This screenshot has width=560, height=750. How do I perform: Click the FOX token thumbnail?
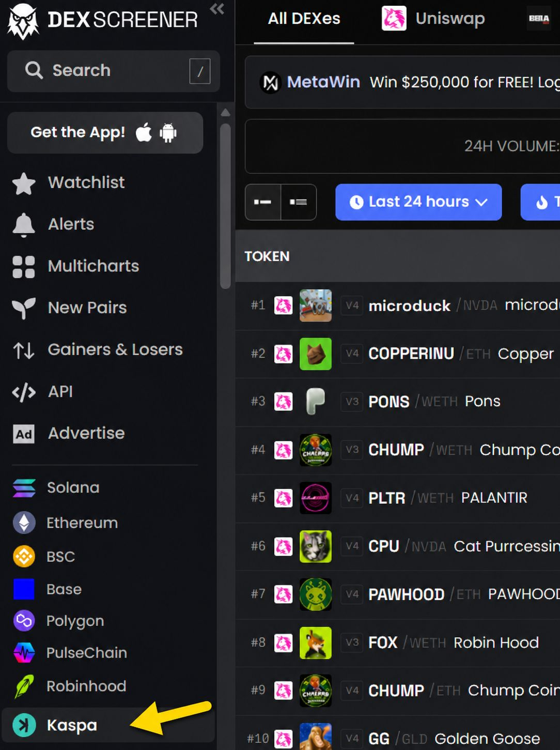pos(316,642)
